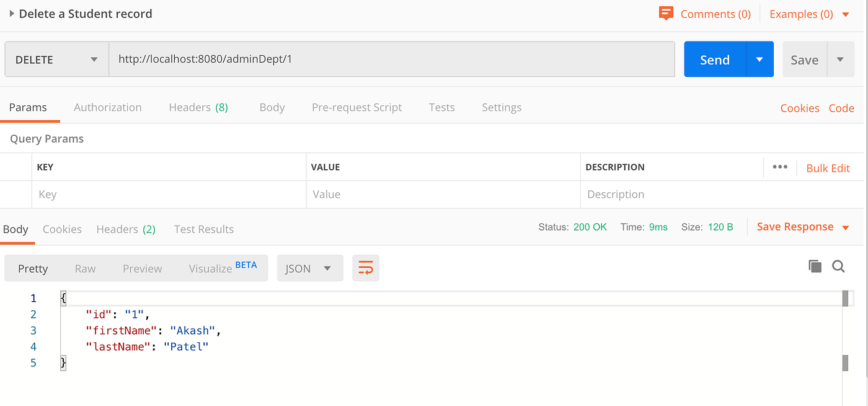Copy the response body to clipboard
Image resolution: width=868 pixels, height=406 pixels.
coord(815,265)
